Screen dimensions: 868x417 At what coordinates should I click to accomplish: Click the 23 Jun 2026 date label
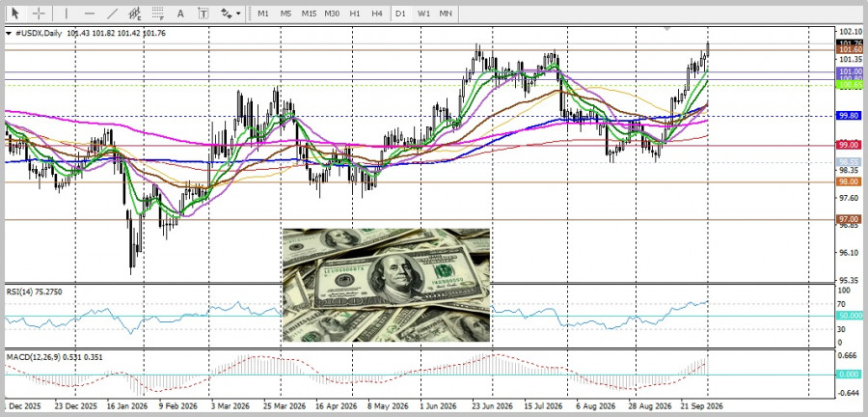493,406
